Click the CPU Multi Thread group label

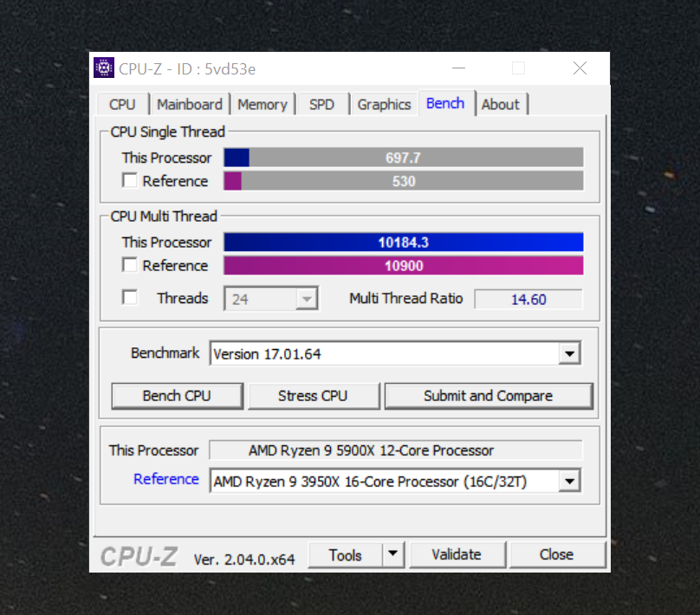(x=164, y=216)
